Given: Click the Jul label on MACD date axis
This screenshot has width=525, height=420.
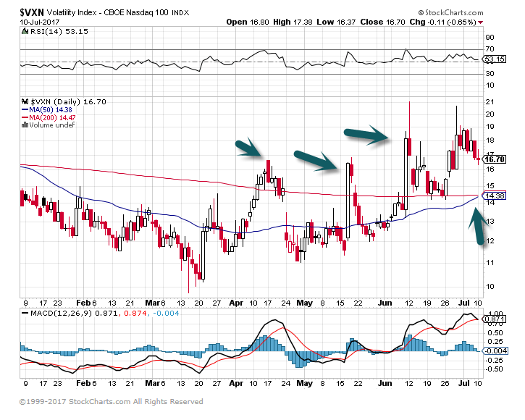Looking at the screenshot, I should coord(464,383).
